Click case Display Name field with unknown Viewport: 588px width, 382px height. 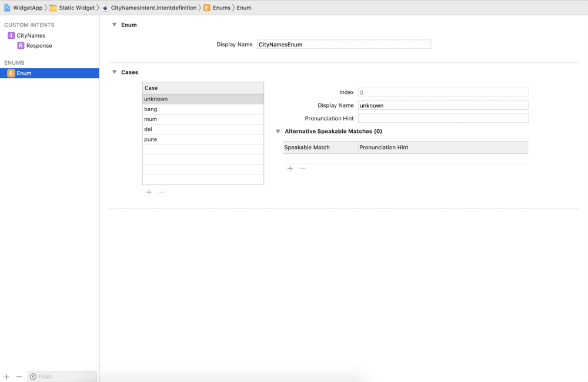tap(443, 105)
